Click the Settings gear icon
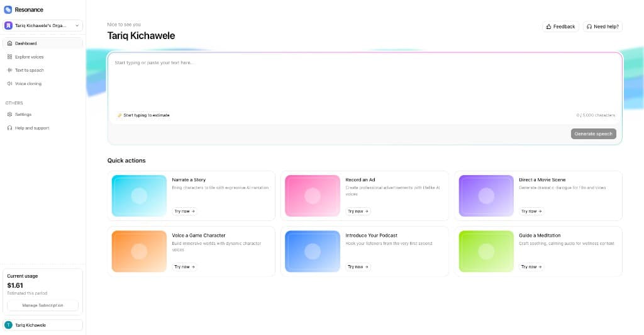 point(9,115)
